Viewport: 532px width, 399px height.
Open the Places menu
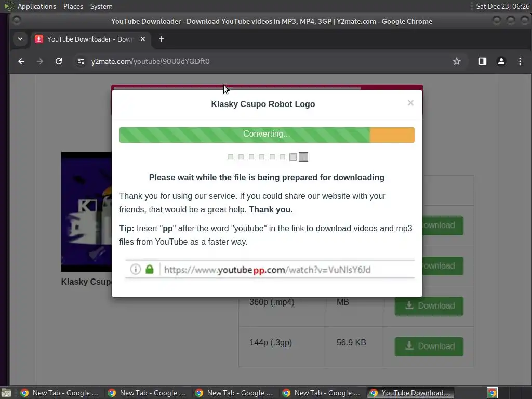(73, 6)
